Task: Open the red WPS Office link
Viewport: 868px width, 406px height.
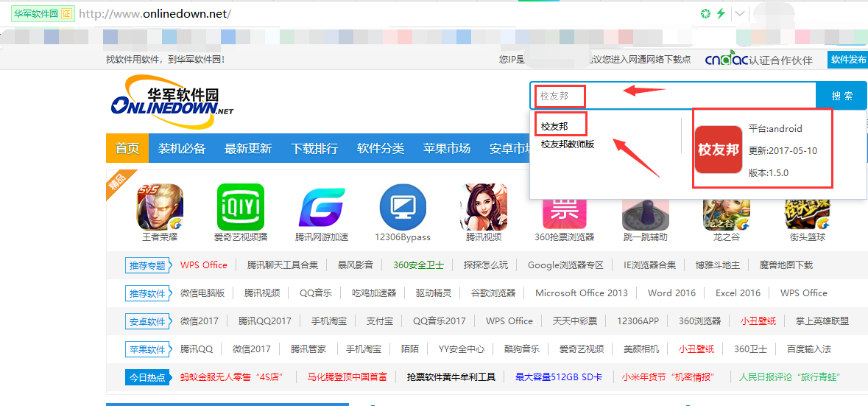Action: 204,265
